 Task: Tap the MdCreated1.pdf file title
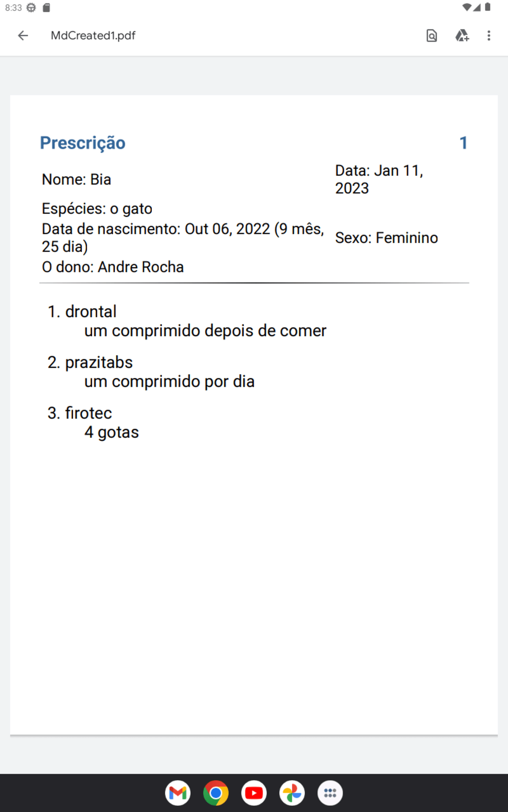(93, 36)
